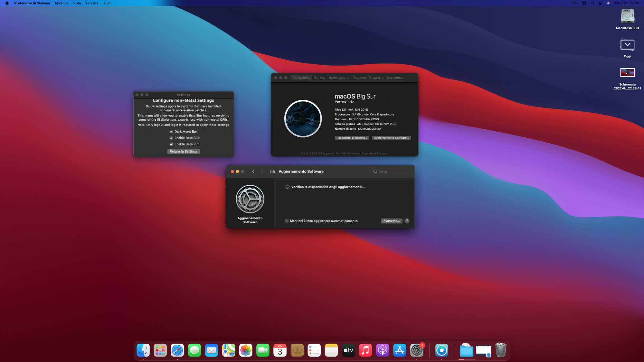The image size is (644, 362).
Task: Open the Vista menu in menu bar
Action: click(x=77, y=3)
